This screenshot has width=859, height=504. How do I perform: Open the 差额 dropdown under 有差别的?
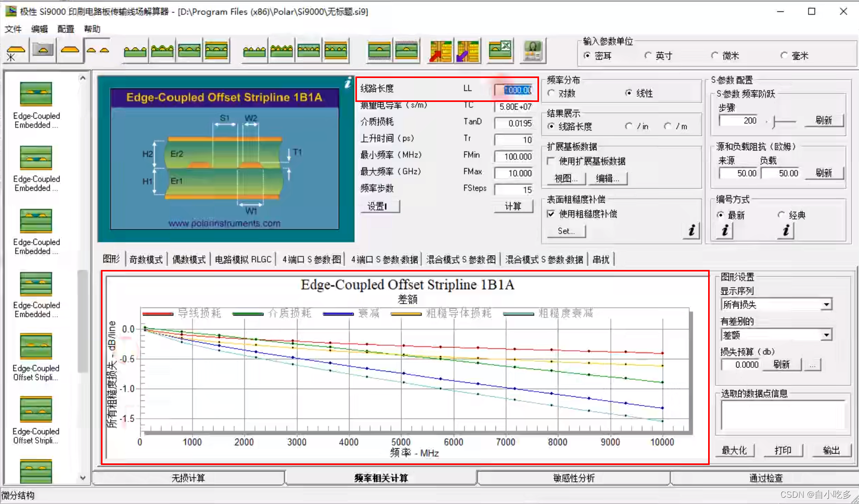[x=826, y=334]
